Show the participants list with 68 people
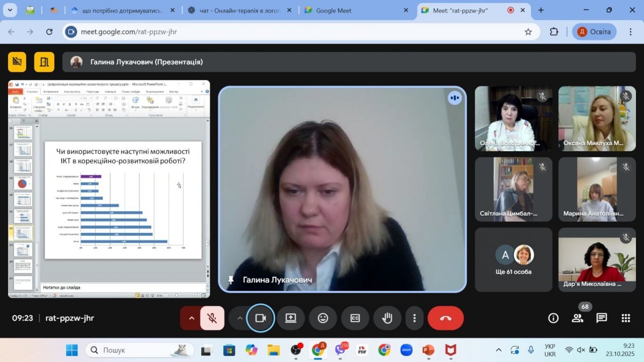 coord(578,318)
